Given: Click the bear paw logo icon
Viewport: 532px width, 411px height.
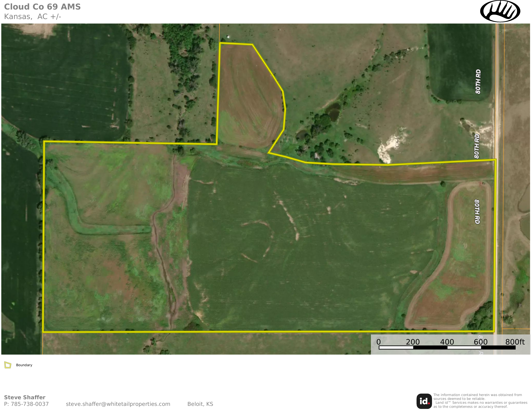Looking at the screenshot, I should (x=500, y=11).
